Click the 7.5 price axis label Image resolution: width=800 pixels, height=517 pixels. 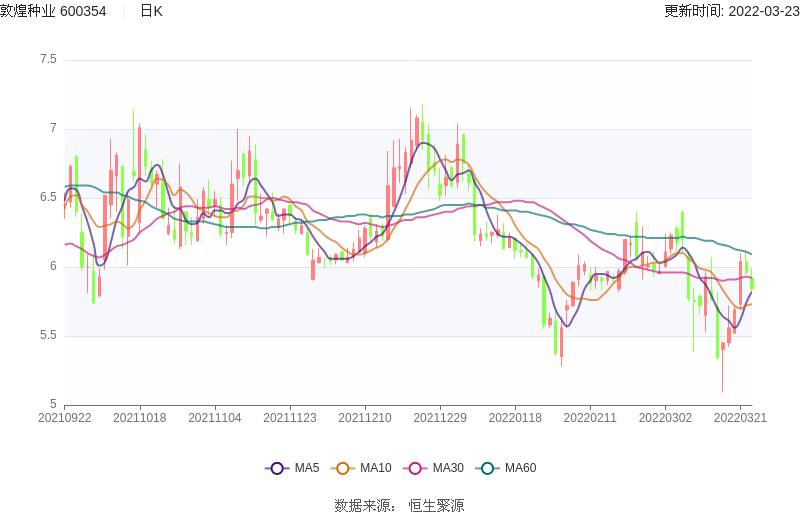coord(47,60)
